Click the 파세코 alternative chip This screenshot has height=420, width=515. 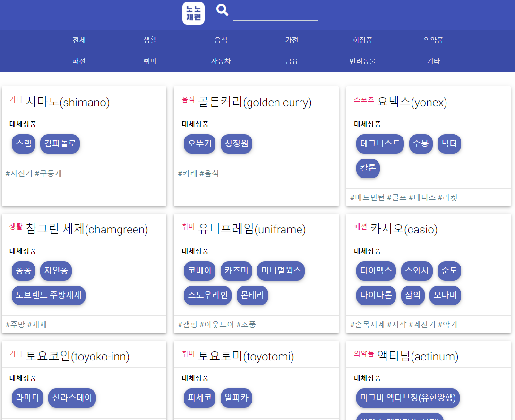tap(200, 398)
